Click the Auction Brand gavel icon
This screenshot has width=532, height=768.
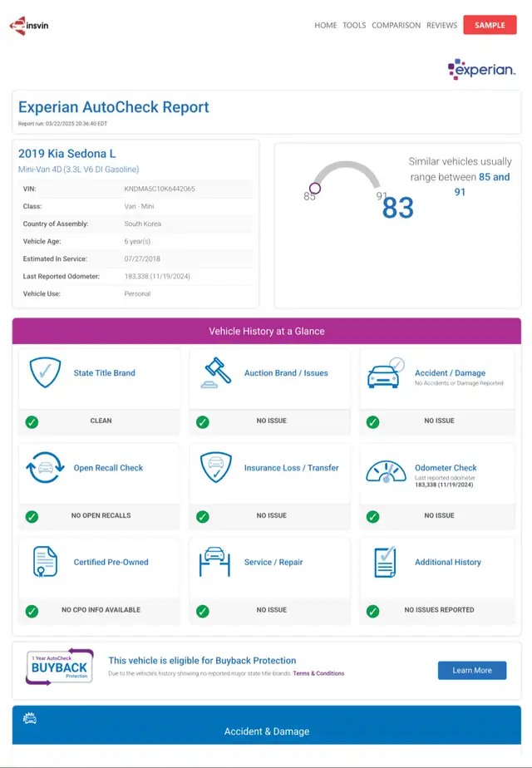[216, 372]
